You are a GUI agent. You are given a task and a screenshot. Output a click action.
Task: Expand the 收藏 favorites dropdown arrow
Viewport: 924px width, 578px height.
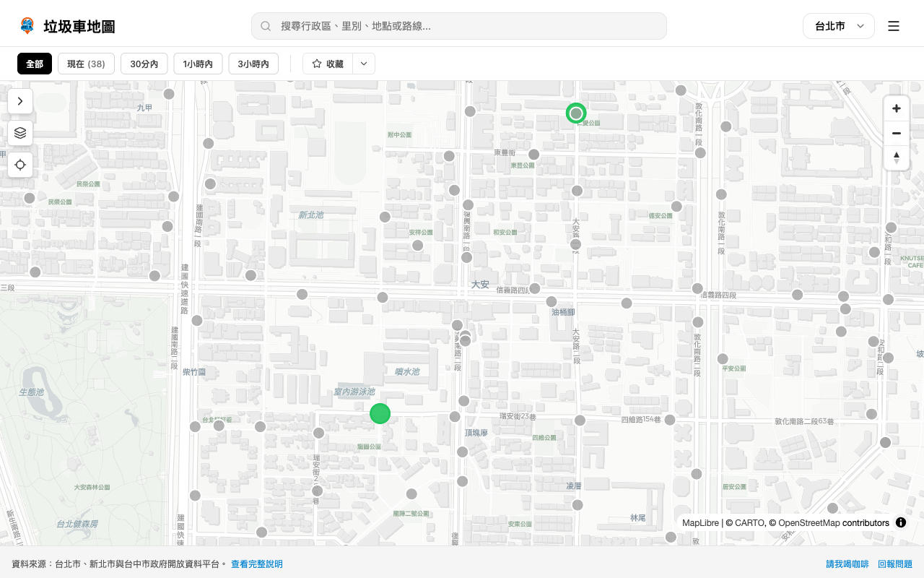coord(364,64)
